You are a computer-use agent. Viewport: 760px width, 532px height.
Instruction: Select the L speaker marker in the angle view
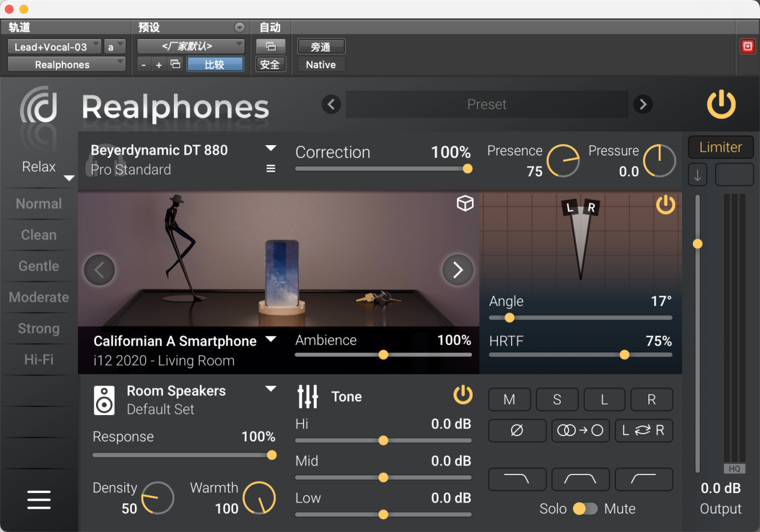(570, 208)
